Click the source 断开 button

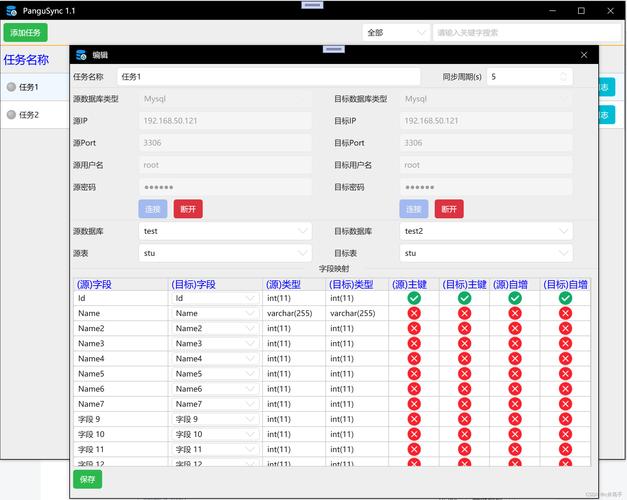point(188,209)
